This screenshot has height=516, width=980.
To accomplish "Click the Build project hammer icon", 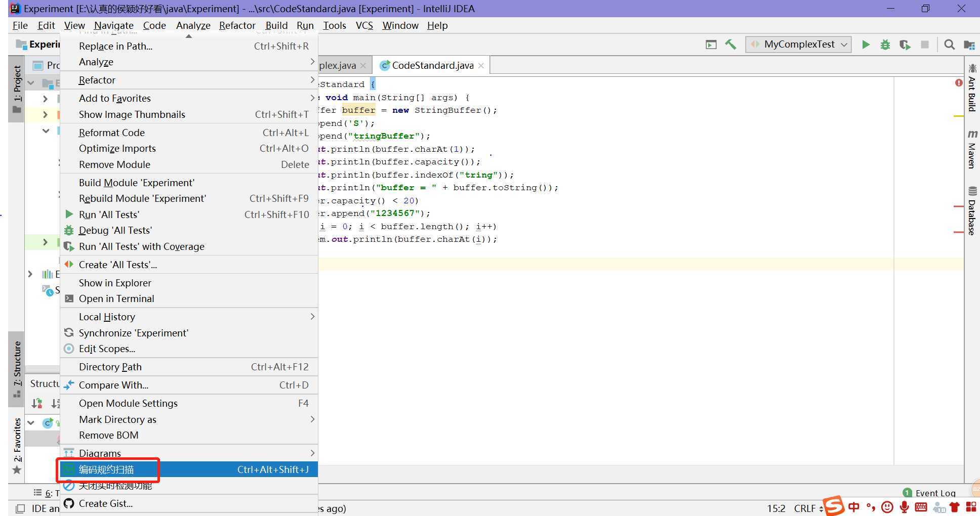I will 730,45.
